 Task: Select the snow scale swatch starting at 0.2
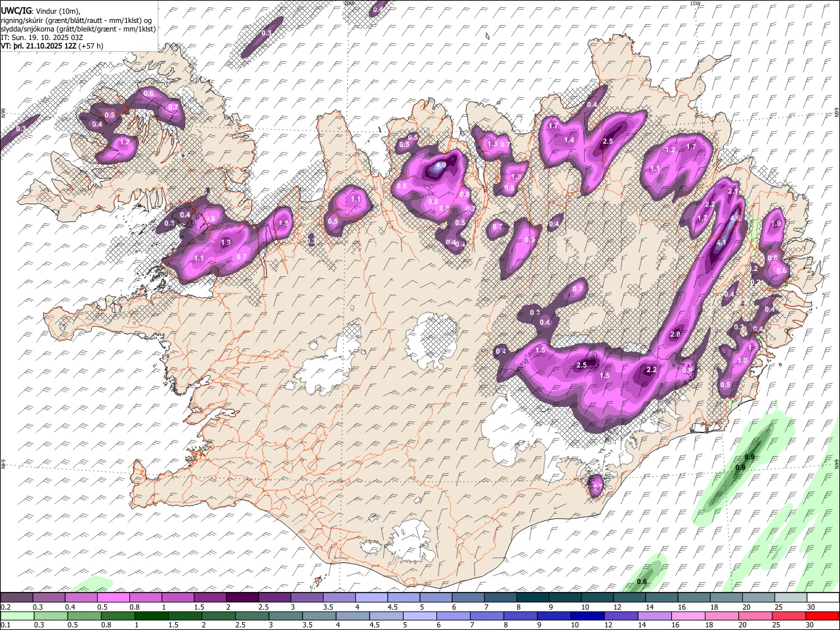click(17, 598)
